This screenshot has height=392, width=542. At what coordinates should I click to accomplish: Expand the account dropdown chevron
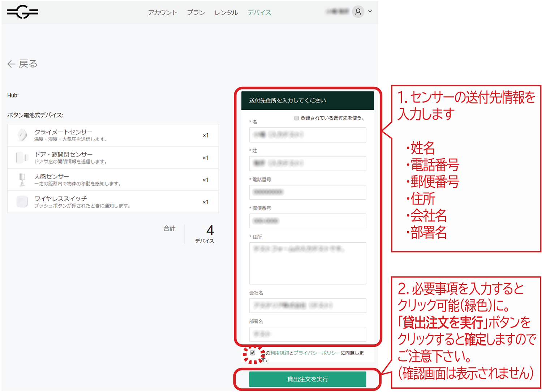pos(370,12)
